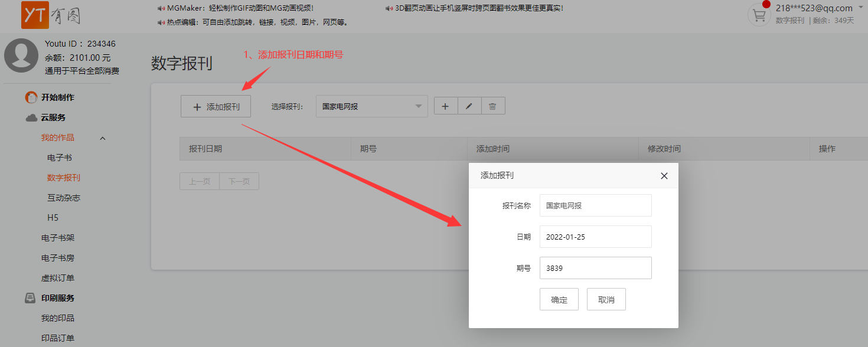This screenshot has height=347, width=868.
Task: Open 虚拟订单 in the sidebar
Action: tap(58, 278)
